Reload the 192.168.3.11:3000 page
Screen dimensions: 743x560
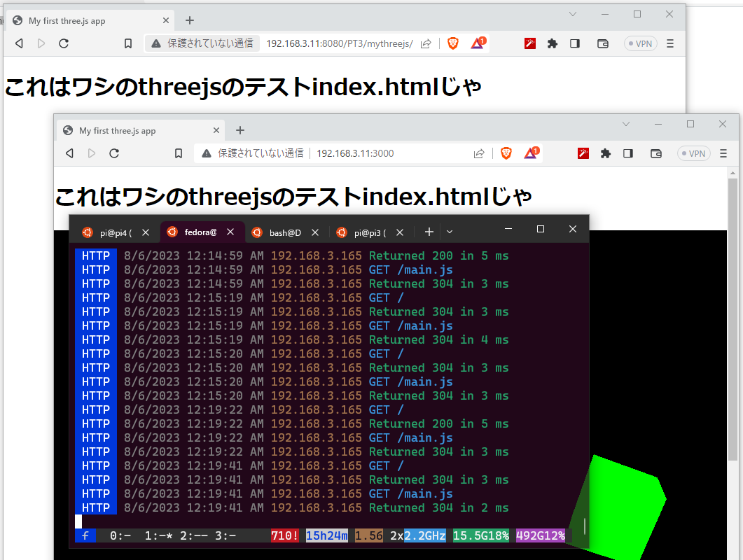(x=114, y=153)
